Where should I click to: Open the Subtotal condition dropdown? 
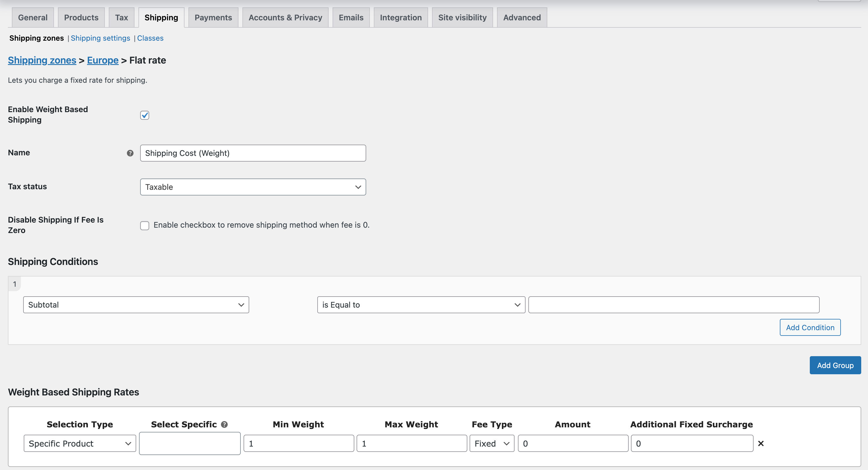click(136, 304)
